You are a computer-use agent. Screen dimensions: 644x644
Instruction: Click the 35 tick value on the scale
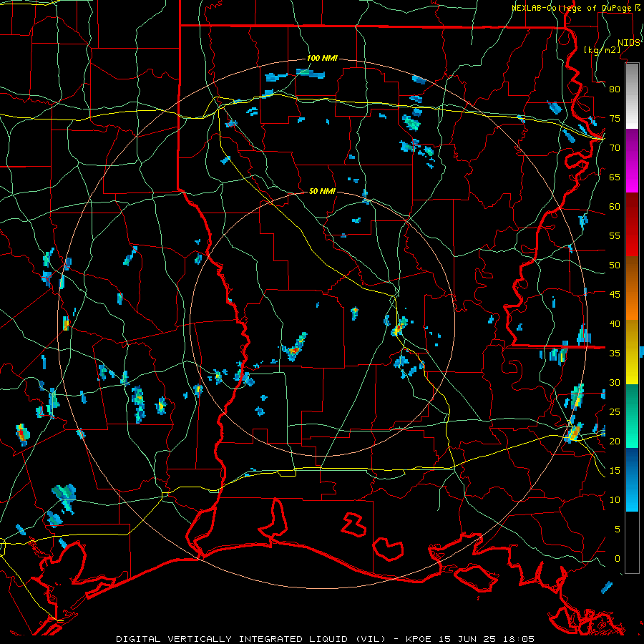[x=615, y=353]
